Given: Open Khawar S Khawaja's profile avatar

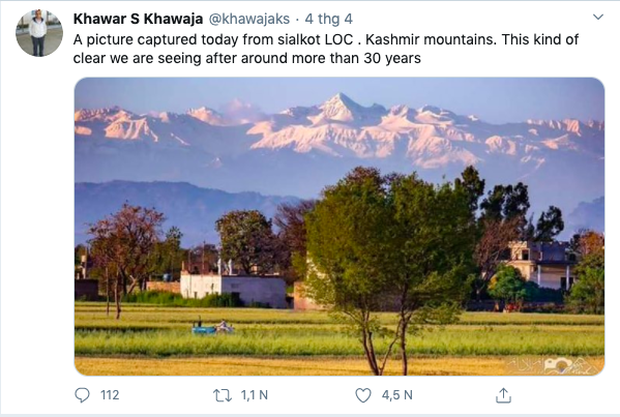Looking at the screenshot, I should (39, 33).
